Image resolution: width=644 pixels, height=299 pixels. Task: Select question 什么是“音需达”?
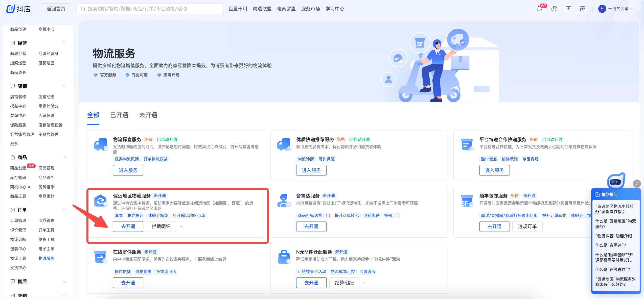click(611, 245)
